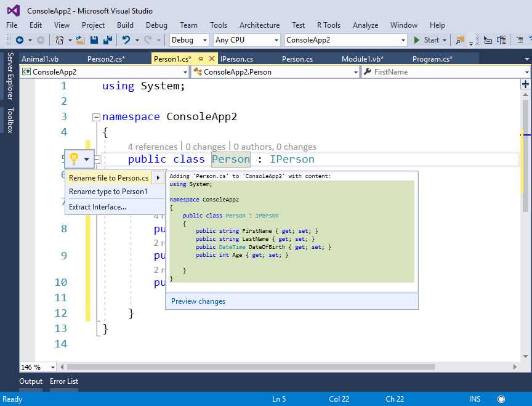Open the Output panel tab
This screenshot has width=532, height=406.
pos(31,381)
